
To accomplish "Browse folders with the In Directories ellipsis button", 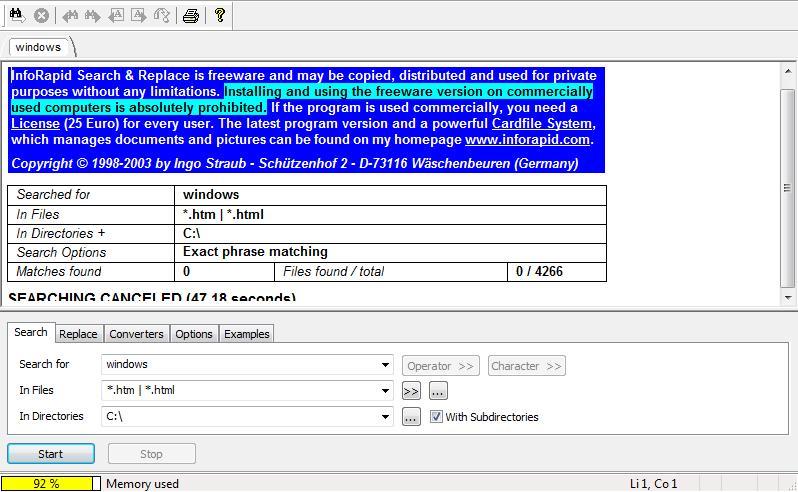I will point(411,417).
